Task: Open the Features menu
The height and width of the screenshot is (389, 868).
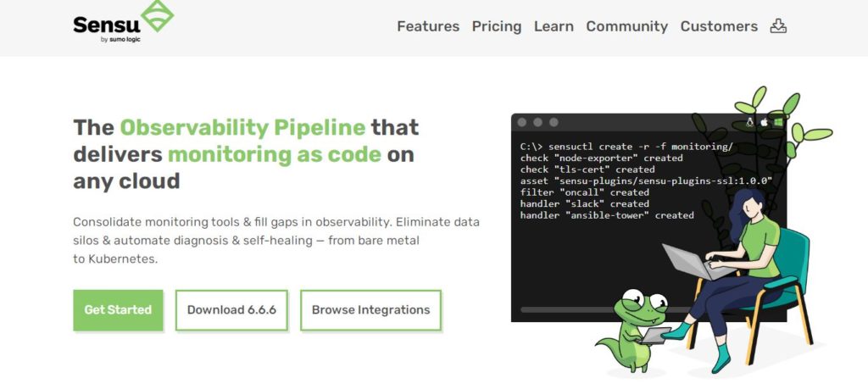Action: coord(428,26)
